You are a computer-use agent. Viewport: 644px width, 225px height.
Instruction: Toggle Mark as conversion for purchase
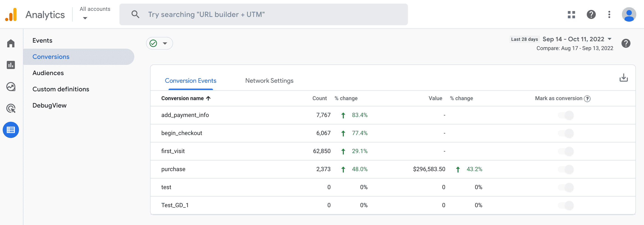pyautogui.click(x=566, y=169)
